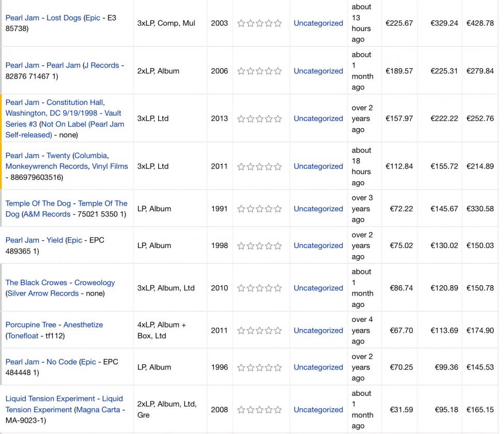Set Twenty rating to four stars
The width and height of the screenshot is (504, 434).
coord(269,167)
